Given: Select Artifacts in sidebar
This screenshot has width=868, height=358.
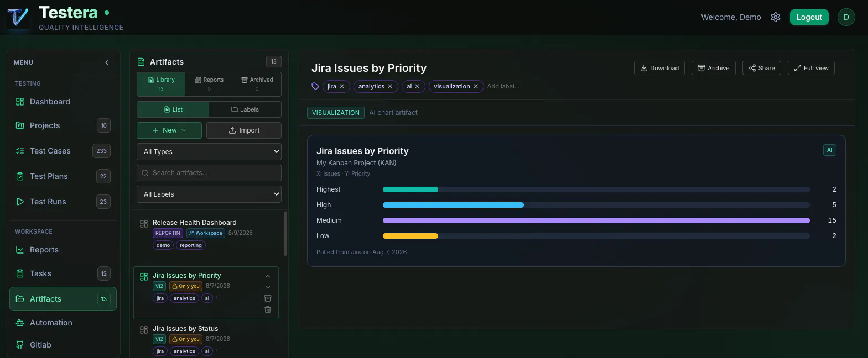Looking at the screenshot, I should pos(63,299).
